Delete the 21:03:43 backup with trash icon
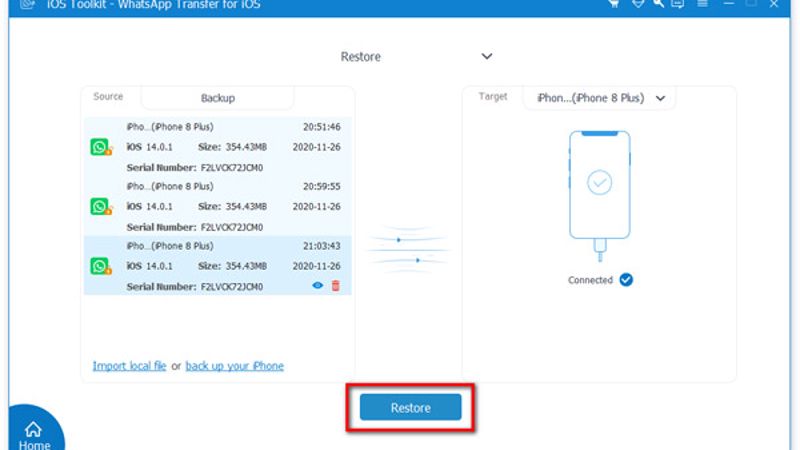This screenshot has width=800, height=450. (x=335, y=286)
